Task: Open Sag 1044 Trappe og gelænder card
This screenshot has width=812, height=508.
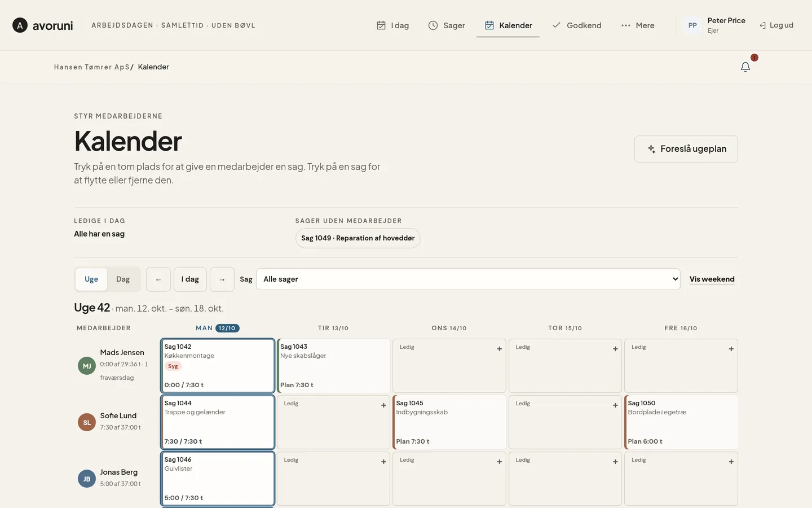Action: (218, 422)
